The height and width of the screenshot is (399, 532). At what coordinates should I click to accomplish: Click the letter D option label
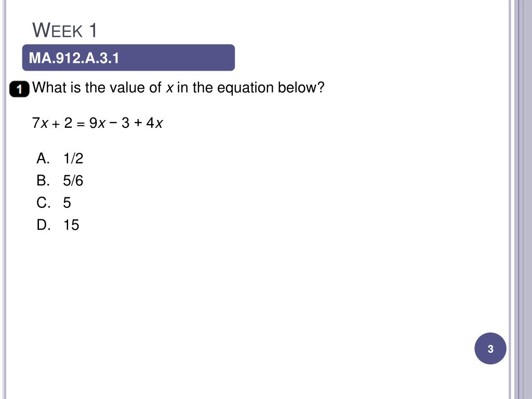pyautogui.click(x=44, y=225)
